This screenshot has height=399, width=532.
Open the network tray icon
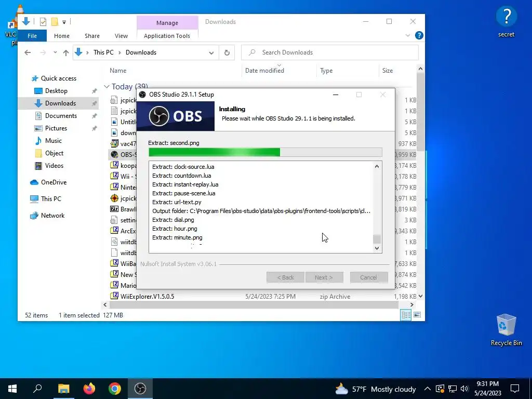tap(453, 389)
